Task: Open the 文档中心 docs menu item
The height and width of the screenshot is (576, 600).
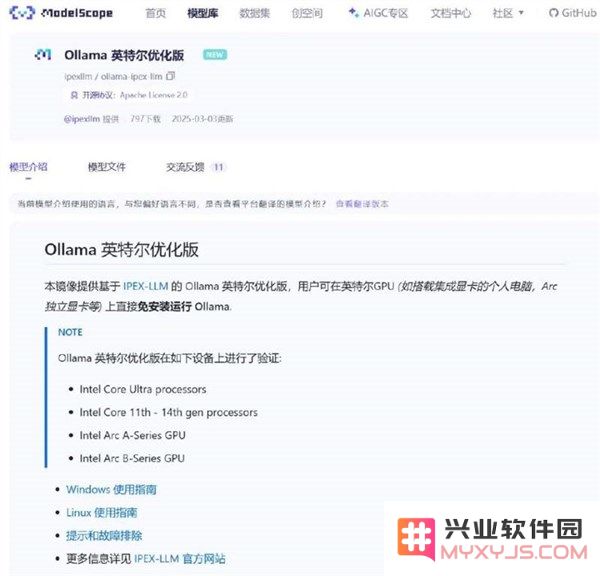Action: point(451,13)
